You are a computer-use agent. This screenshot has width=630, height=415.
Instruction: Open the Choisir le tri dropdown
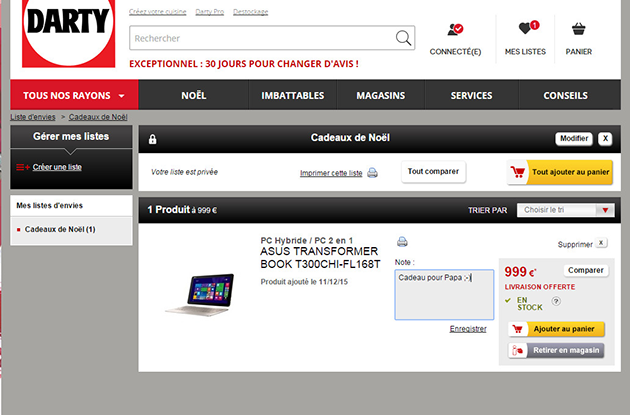pos(566,210)
